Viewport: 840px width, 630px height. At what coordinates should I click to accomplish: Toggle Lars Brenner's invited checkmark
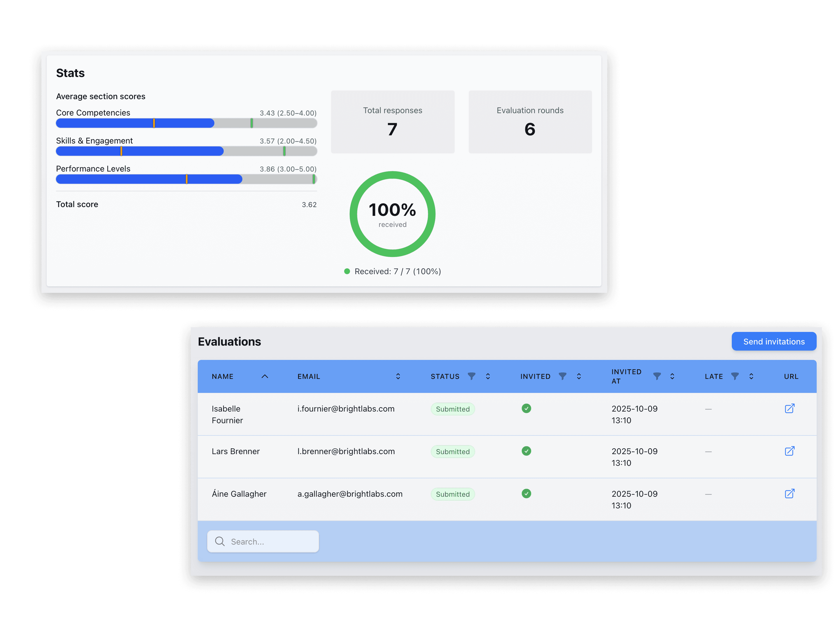coord(526,451)
